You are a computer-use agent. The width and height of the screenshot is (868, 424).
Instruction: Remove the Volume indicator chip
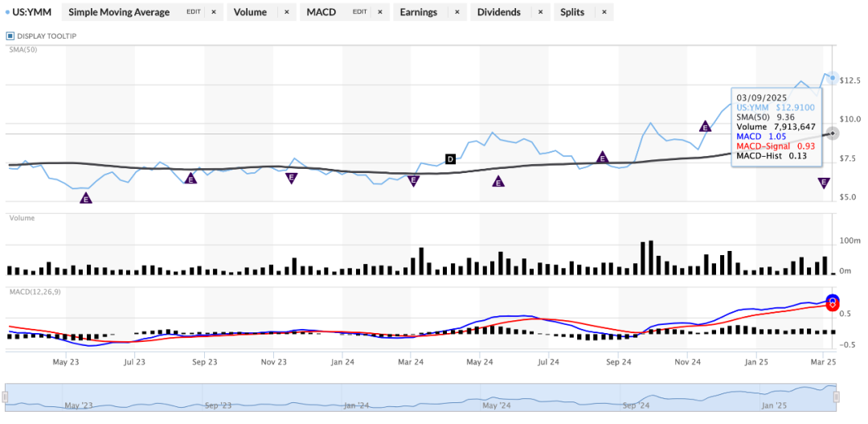coord(286,12)
